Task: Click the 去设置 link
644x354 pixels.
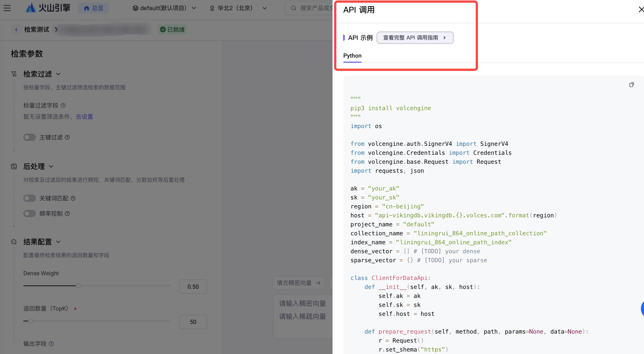Action: point(84,117)
